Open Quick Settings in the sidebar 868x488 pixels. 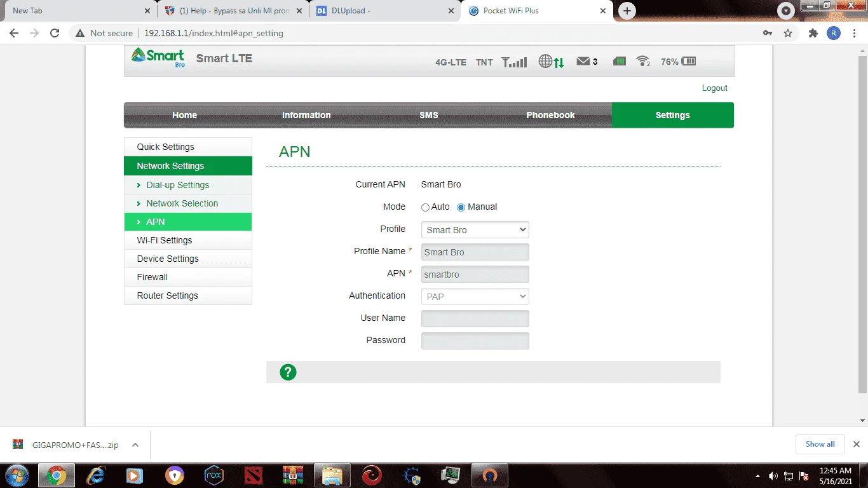point(188,147)
